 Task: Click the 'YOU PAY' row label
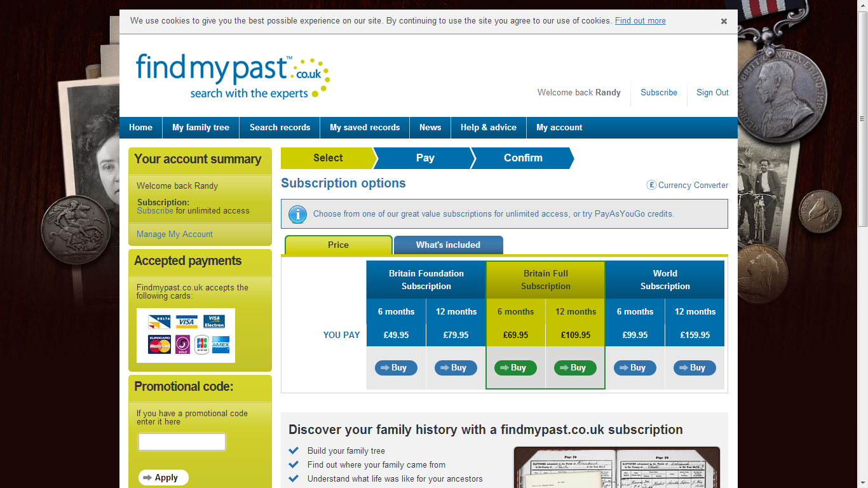[342, 335]
